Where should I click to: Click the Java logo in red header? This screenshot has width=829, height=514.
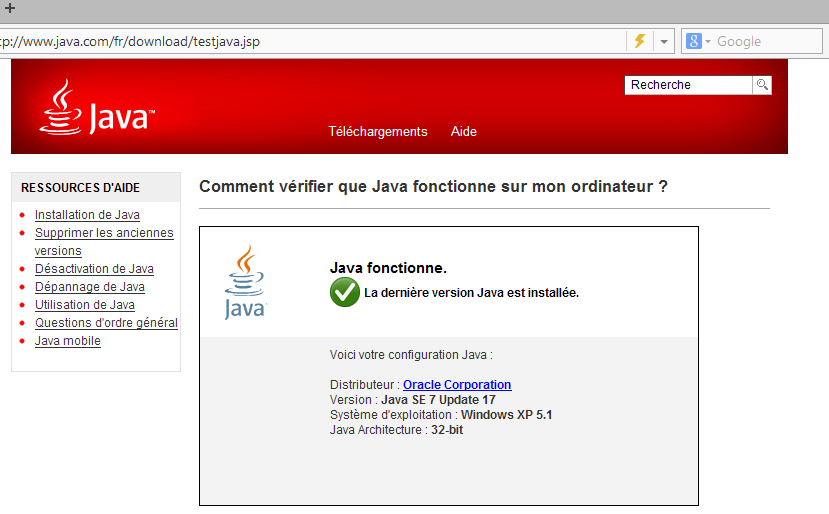pyautogui.click(x=97, y=107)
